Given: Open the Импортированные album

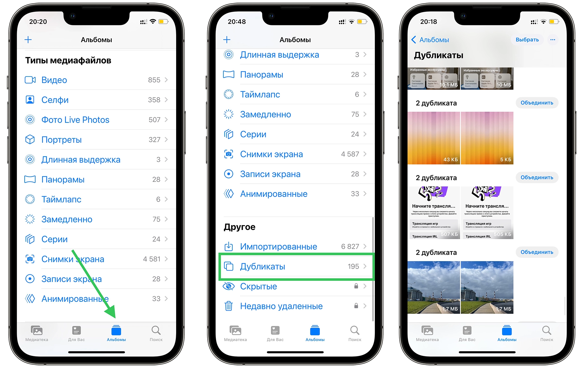Looking at the screenshot, I should [284, 246].
